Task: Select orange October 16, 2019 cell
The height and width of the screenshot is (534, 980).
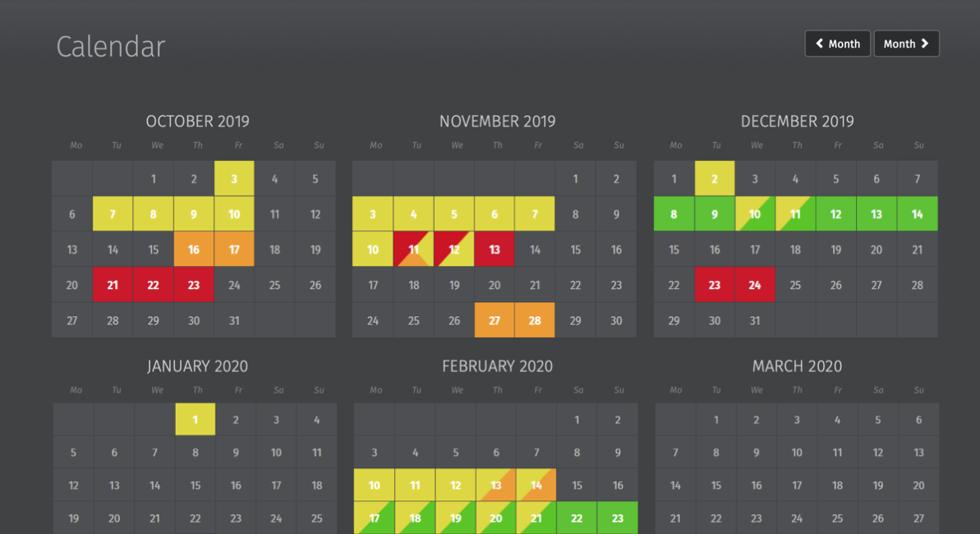Action: pos(194,250)
